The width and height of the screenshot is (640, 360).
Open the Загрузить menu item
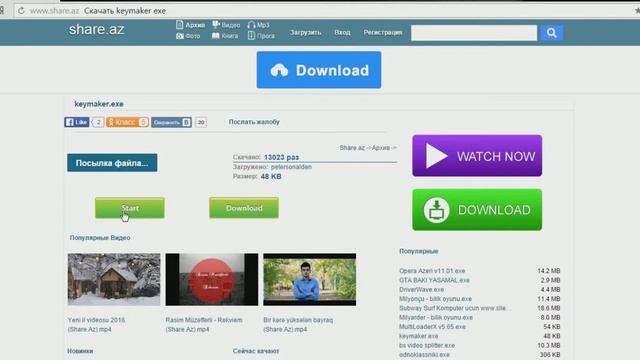click(x=305, y=32)
